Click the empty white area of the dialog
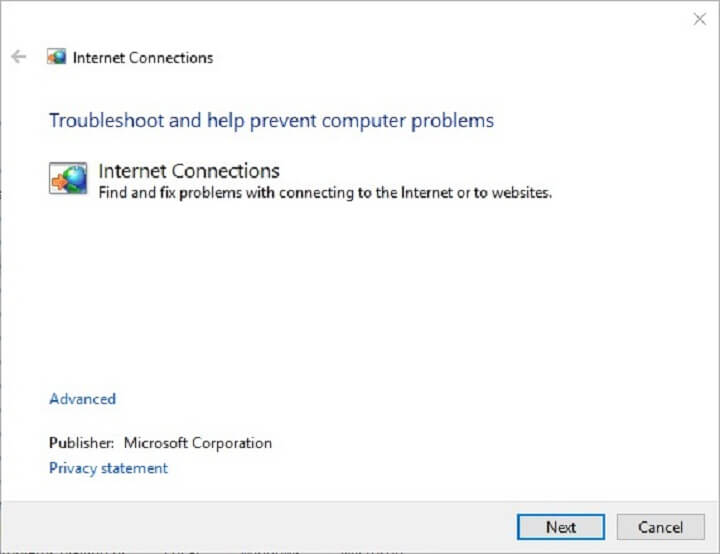720x554 pixels. click(x=380, y=300)
